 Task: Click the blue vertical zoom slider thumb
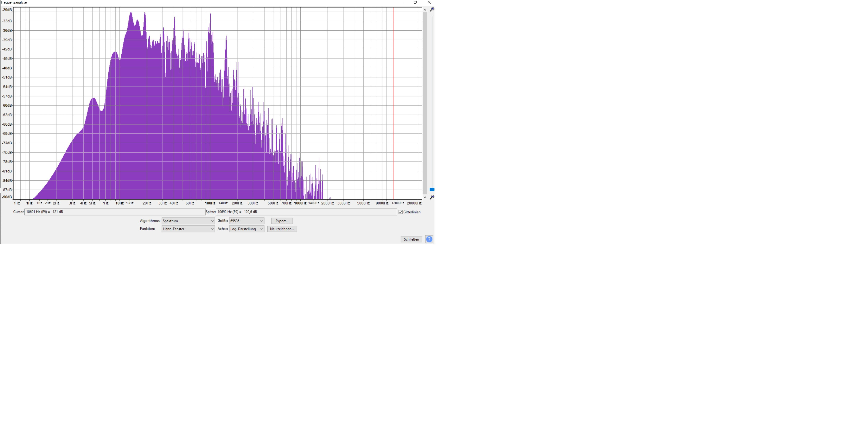click(432, 189)
